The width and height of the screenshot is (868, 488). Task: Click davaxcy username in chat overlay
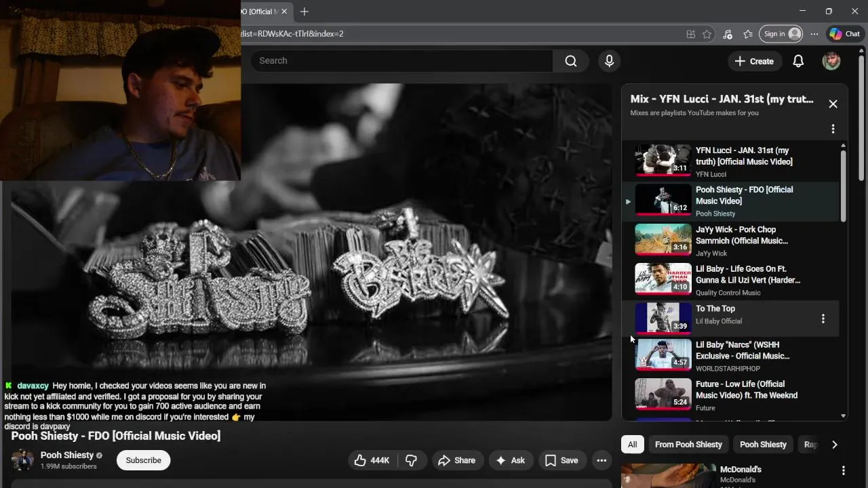(33, 386)
